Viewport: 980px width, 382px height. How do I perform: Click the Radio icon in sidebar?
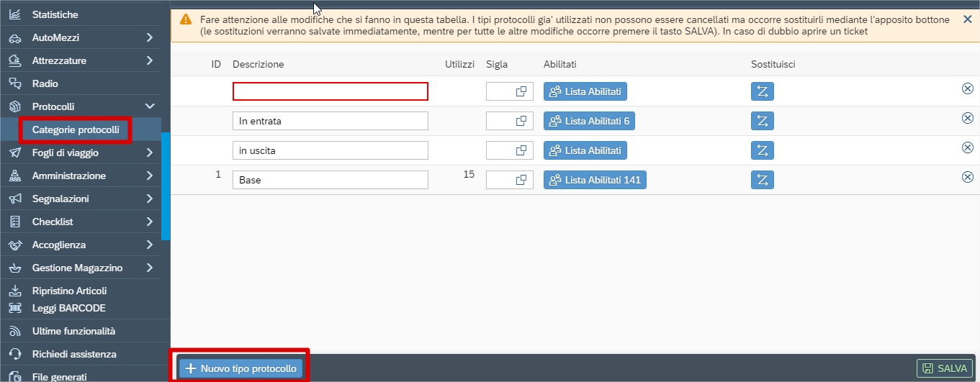(x=15, y=83)
